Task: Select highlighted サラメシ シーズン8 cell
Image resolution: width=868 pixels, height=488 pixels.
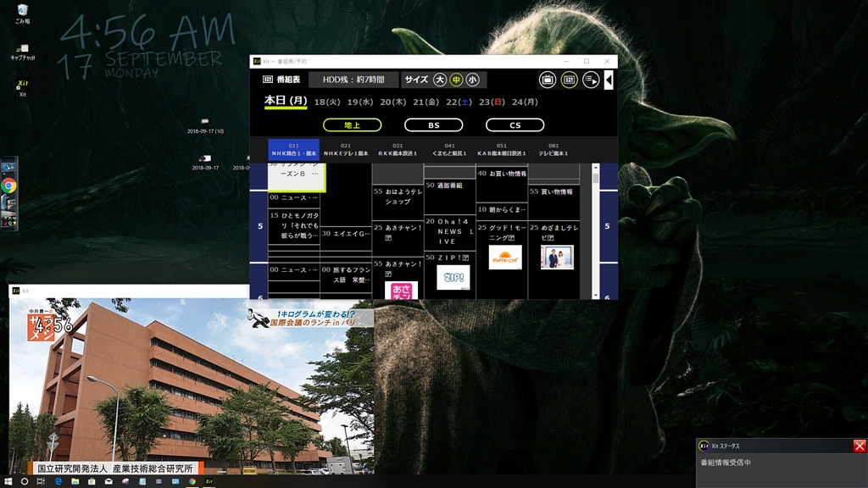Action: pos(297,176)
